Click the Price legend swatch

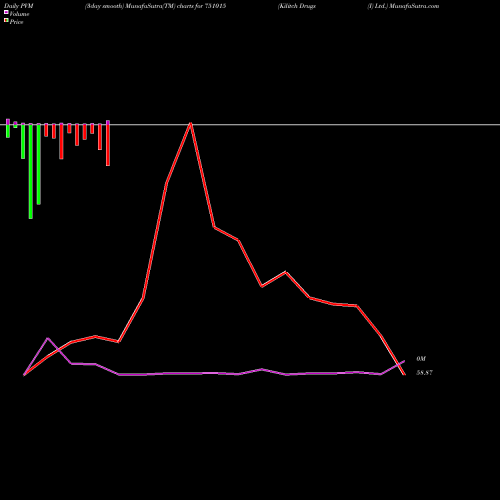pos(6,21)
